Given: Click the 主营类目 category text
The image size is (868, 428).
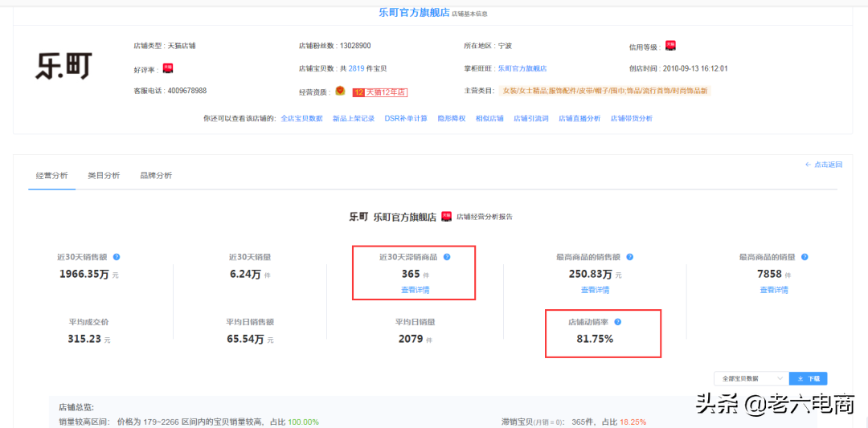Looking at the screenshot, I should tap(604, 91).
